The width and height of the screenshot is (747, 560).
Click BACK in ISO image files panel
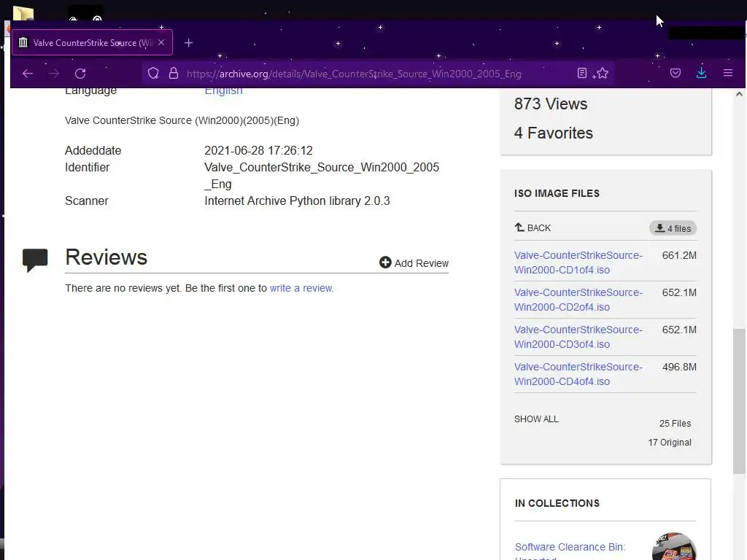coord(533,227)
